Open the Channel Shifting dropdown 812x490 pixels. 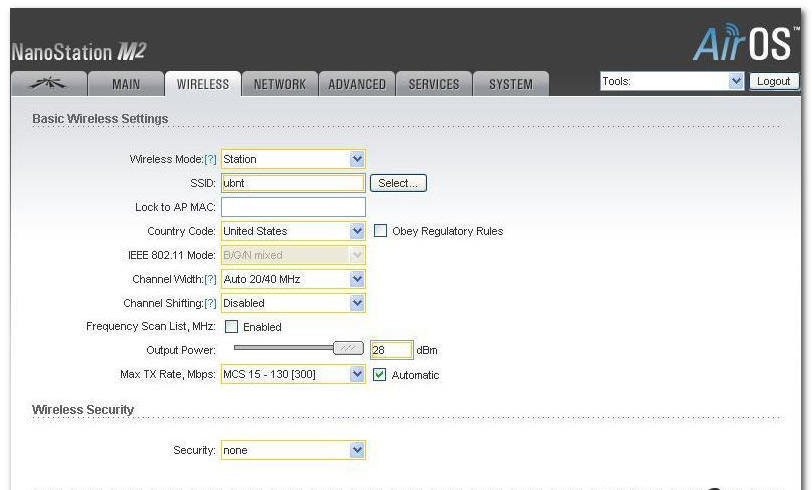point(293,303)
